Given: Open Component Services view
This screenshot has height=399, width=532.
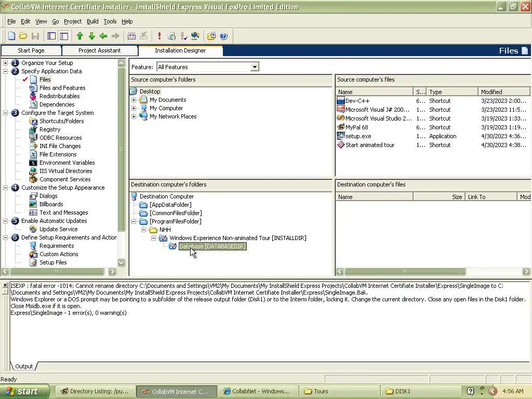Looking at the screenshot, I should tap(65, 179).
